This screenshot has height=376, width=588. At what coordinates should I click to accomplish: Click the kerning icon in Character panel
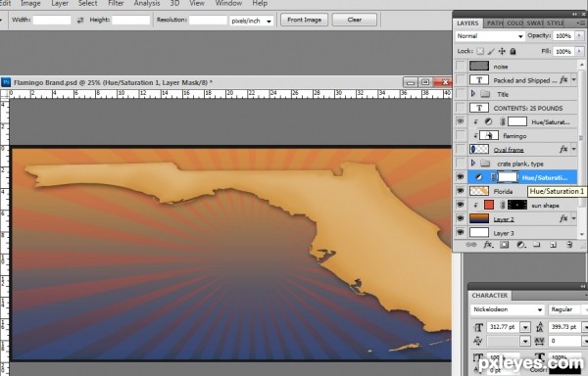[478, 341]
